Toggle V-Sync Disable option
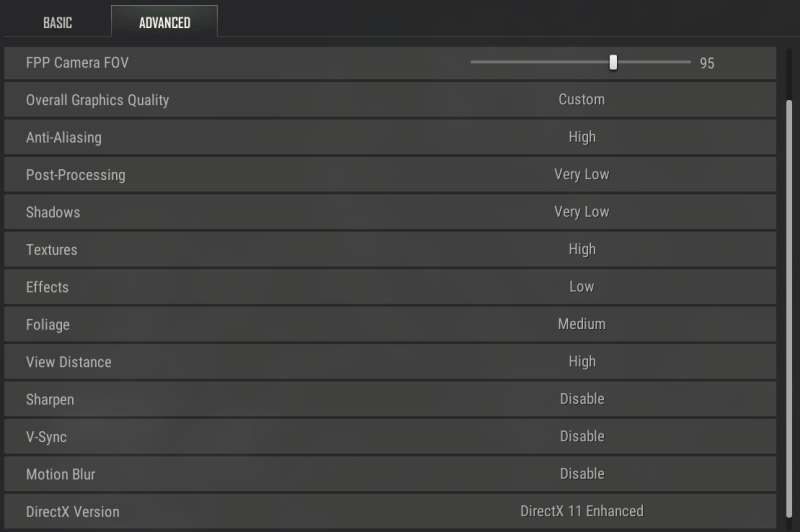The image size is (800, 532). click(581, 436)
